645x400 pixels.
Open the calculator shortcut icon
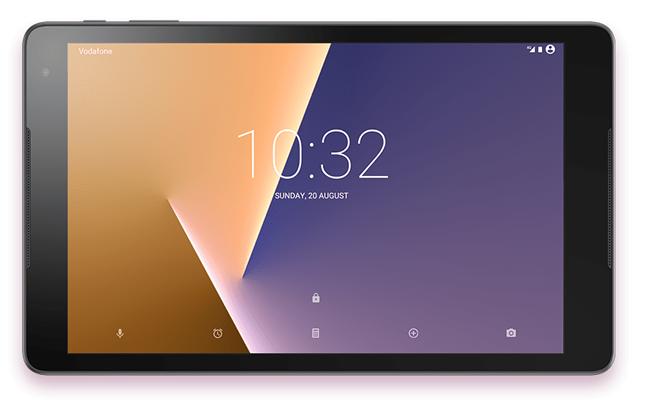(316, 333)
